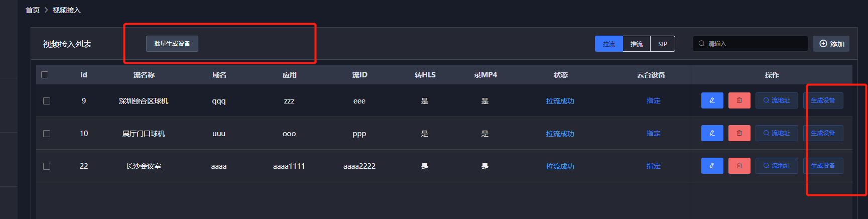Click the 指定 link for row 10

pos(653,133)
